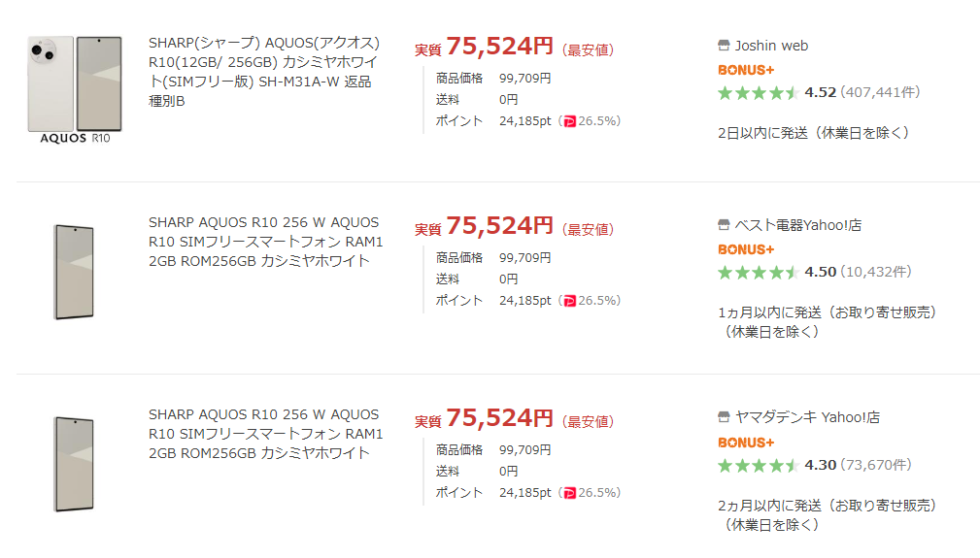Click the BONUS+ badge under Joshin web

[745, 70]
